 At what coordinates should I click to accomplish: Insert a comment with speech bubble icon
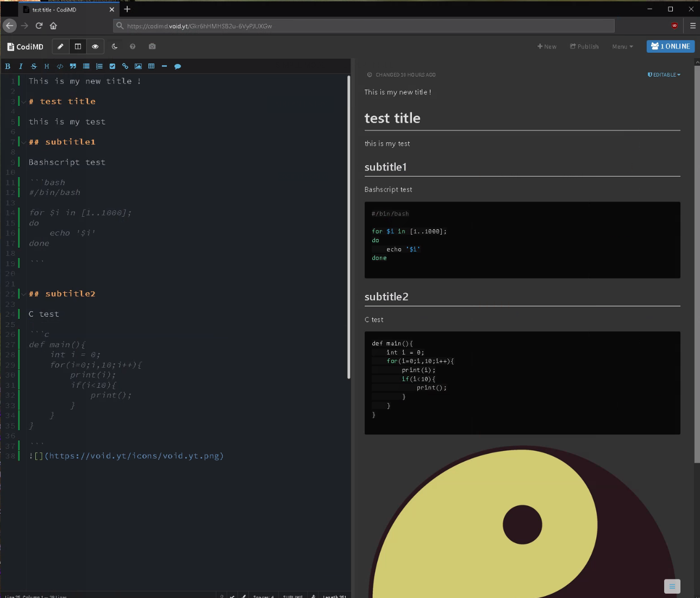pos(177,66)
